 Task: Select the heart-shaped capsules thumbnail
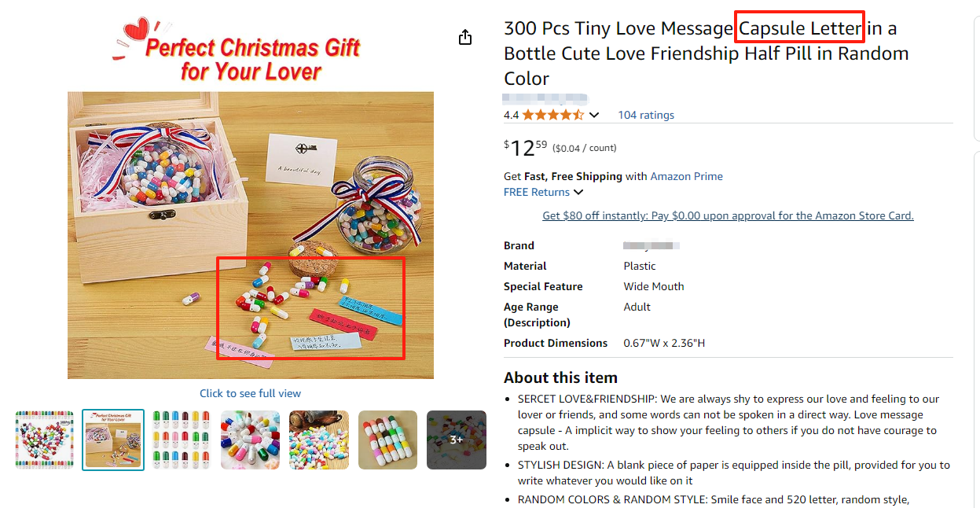tap(45, 440)
